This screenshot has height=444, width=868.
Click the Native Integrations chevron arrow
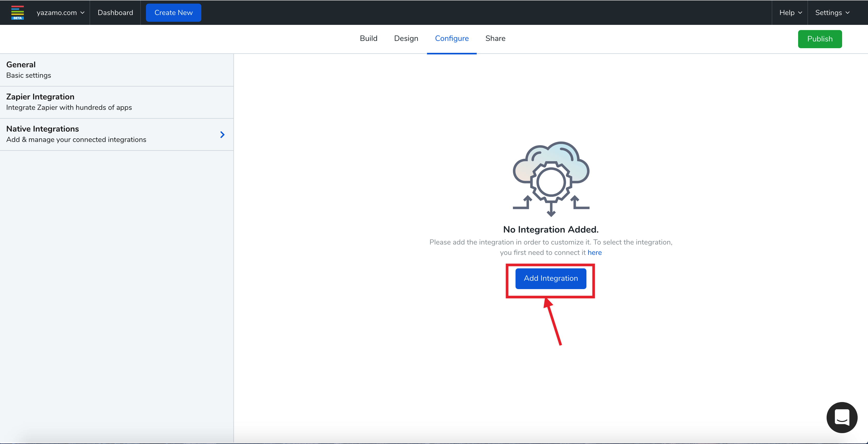pos(222,135)
